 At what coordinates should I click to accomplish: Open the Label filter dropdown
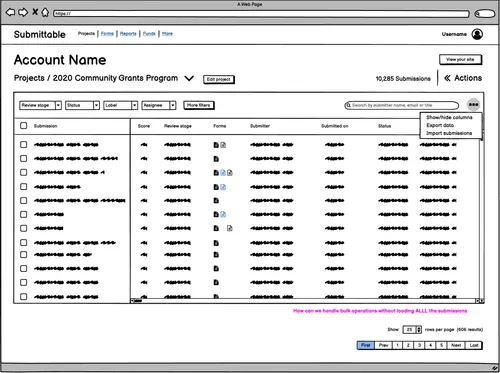pyautogui.click(x=120, y=105)
